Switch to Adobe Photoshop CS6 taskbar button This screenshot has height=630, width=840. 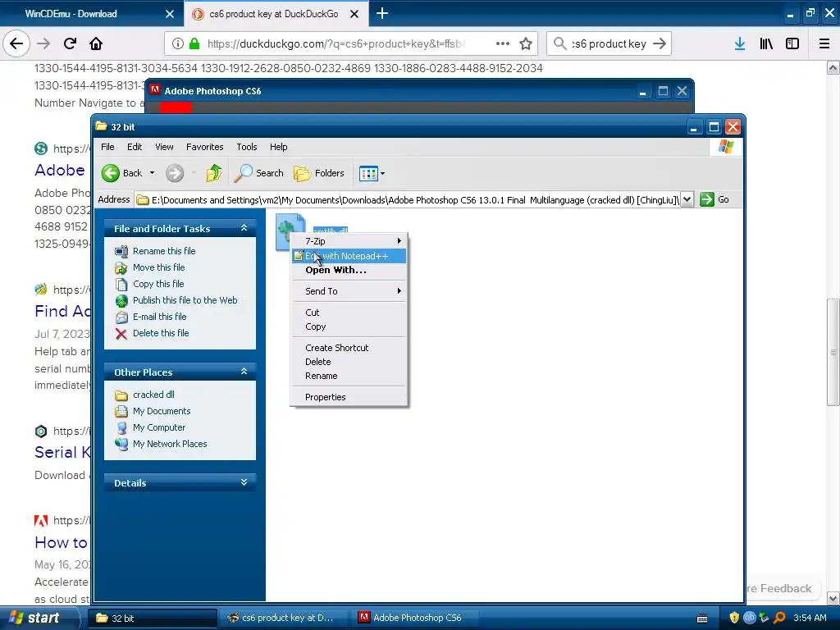click(x=417, y=618)
